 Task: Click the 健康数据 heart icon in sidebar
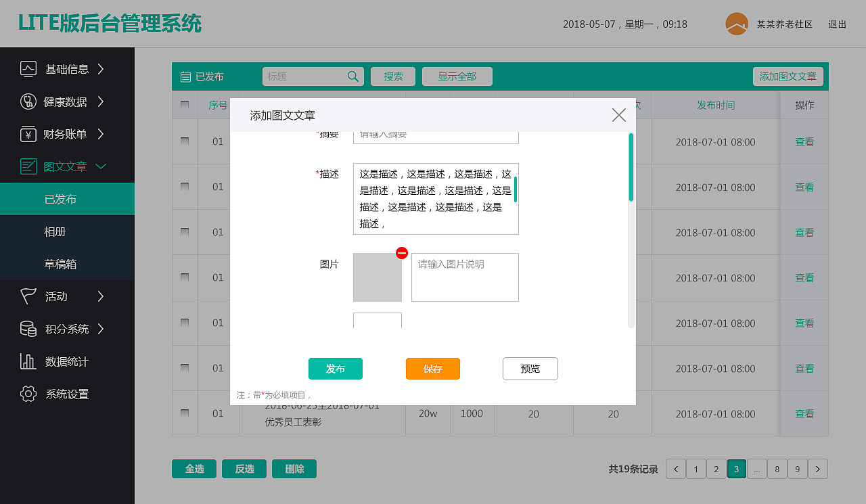pos(27,101)
